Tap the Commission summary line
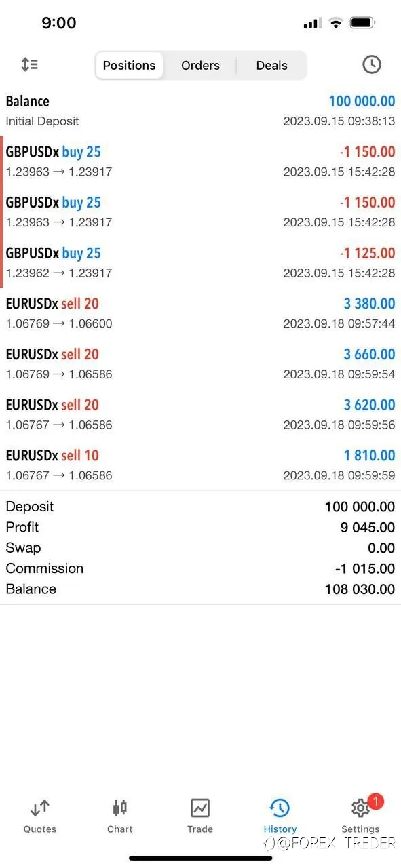The width and height of the screenshot is (401, 868). pyautogui.click(x=200, y=568)
